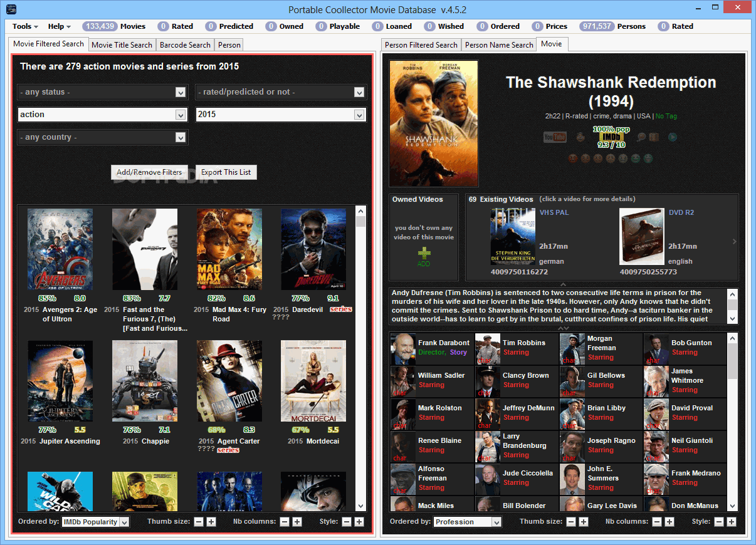Select the Chappie movie poster
Image resolution: width=756 pixels, height=545 pixels.
coord(145,381)
